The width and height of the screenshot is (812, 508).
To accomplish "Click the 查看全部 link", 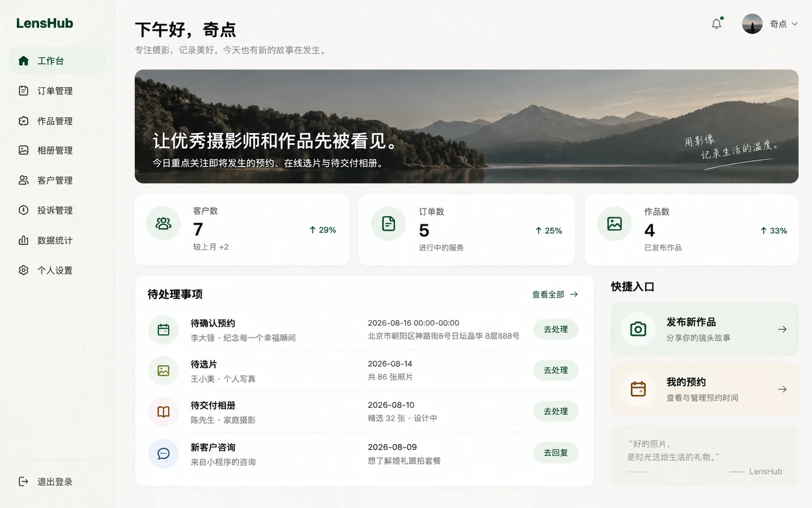I will (x=555, y=294).
